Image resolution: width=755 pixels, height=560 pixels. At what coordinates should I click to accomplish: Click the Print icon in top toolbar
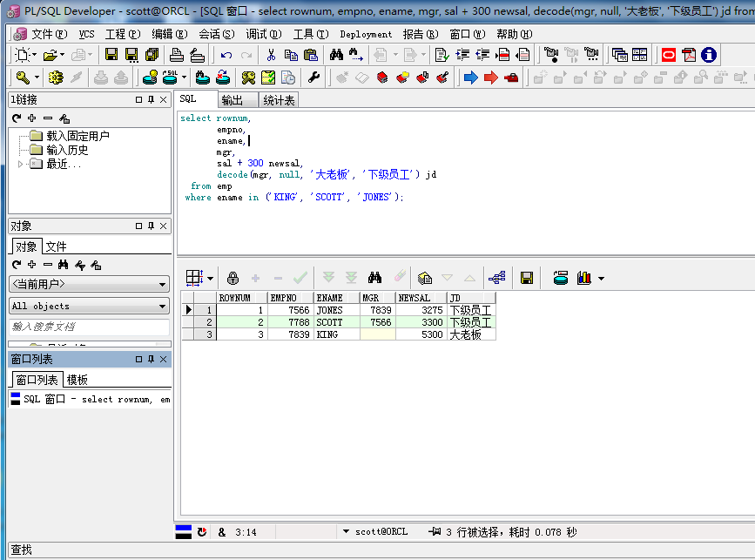point(177,55)
